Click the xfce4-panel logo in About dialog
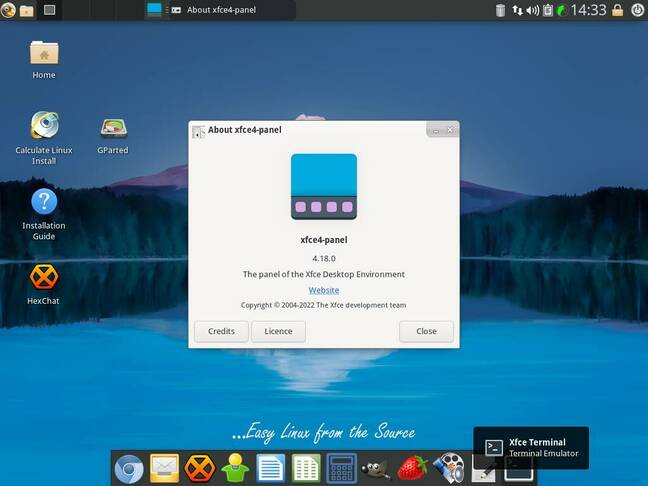 click(x=324, y=186)
